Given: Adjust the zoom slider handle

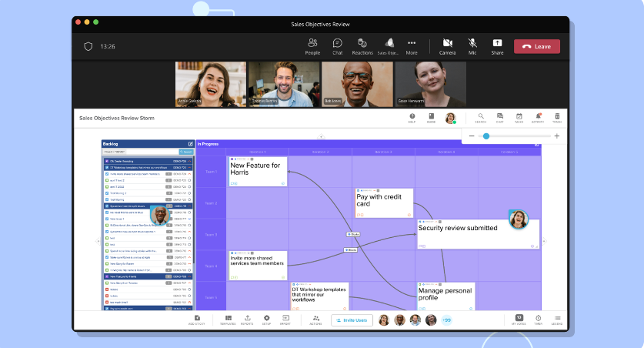Looking at the screenshot, I should (486, 136).
